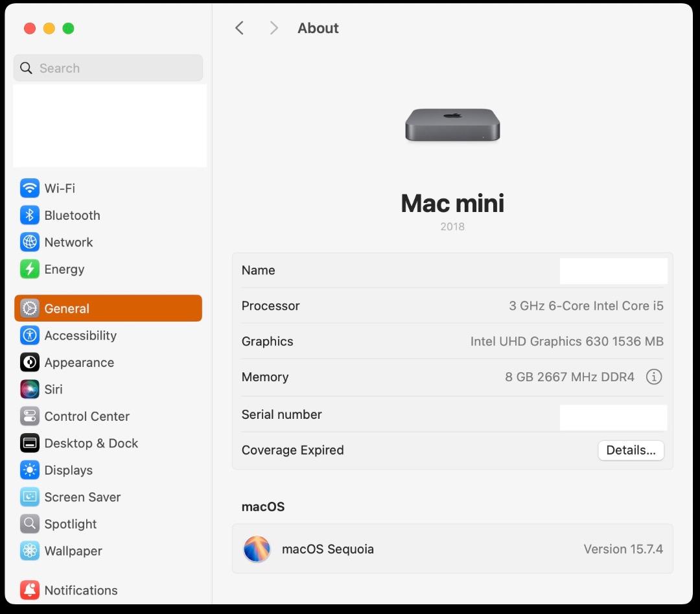Screen dimensions: 700x614
Task: Click the Memory info circle icon
Action: click(654, 377)
